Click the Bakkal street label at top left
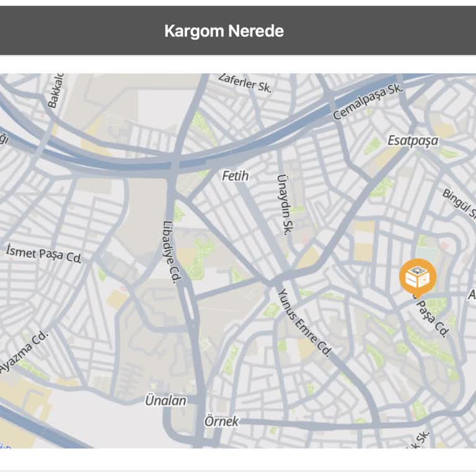Image resolution: width=476 pixels, height=476 pixels. pyautogui.click(x=56, y=90)
